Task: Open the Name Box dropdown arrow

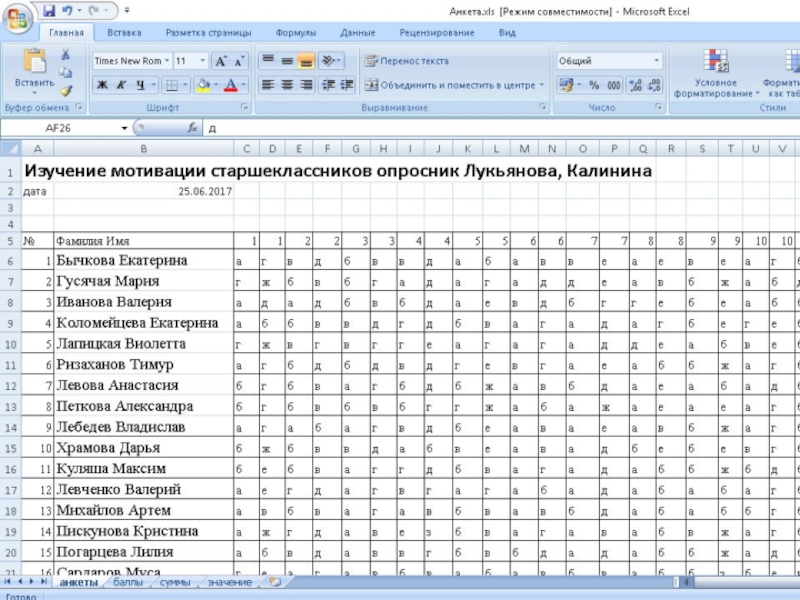Action: [124, 129]
